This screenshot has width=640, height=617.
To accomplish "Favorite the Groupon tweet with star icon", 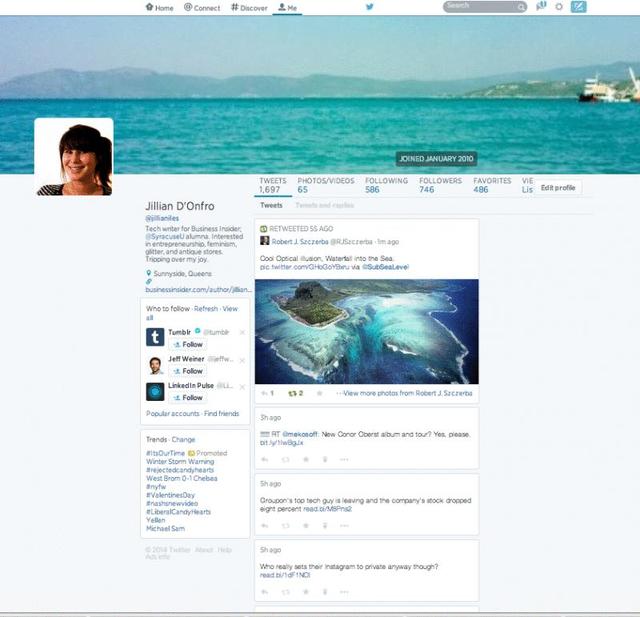I will point(306,525).
